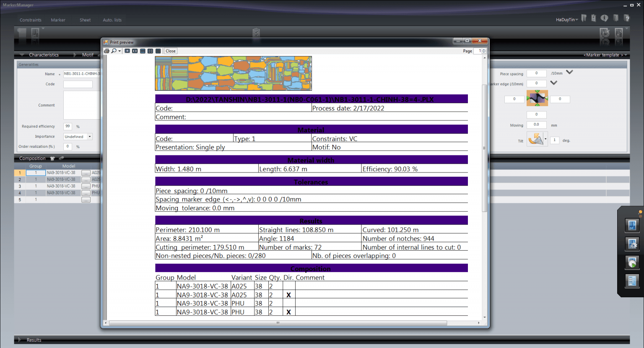Viewport: 644px width, 348px height.
Task: Increment the Page number stepper arrow
Action: (x=484, y=50)
